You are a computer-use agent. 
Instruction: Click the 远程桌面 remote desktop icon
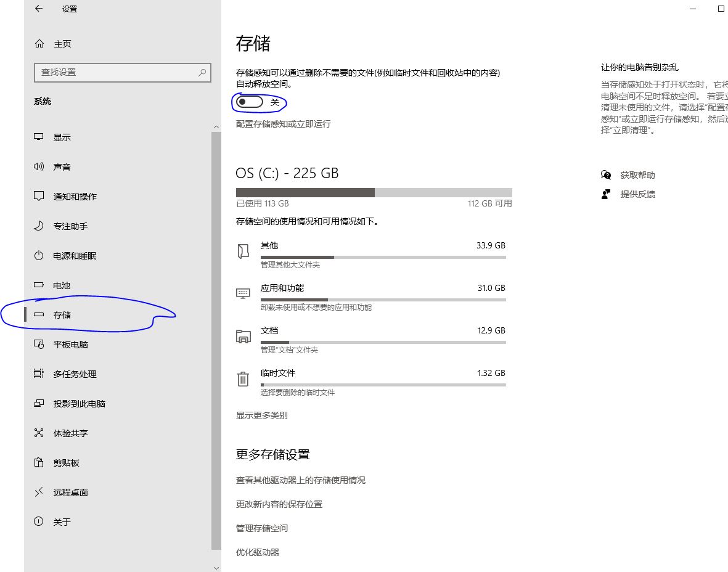pyautogui.click(x=38, y=492)
